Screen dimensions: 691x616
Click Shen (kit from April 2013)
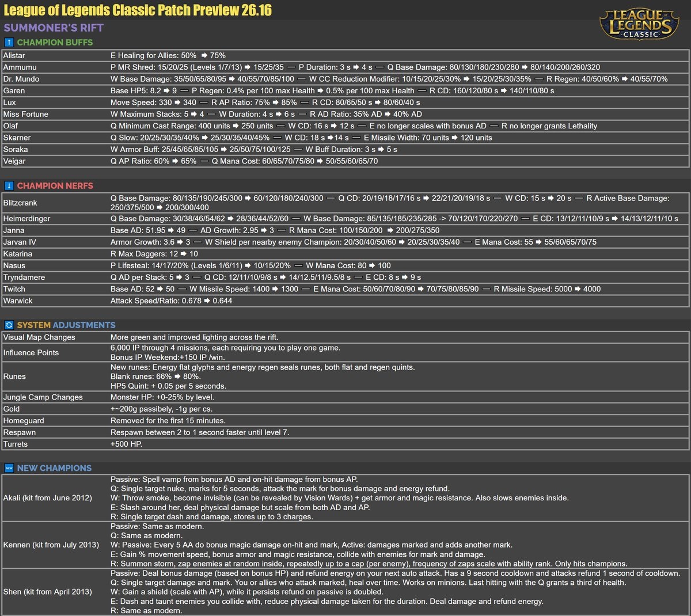click(48, 592)
